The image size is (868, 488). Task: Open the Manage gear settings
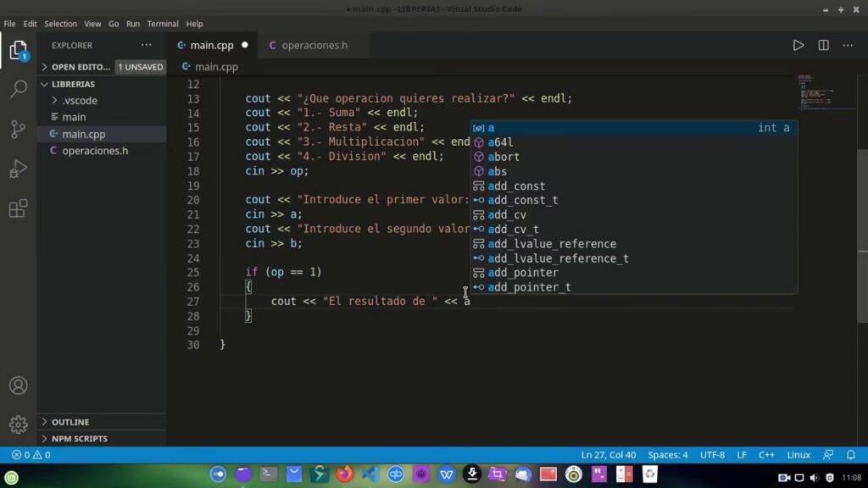pyautogui.click(x=18, y=424)
